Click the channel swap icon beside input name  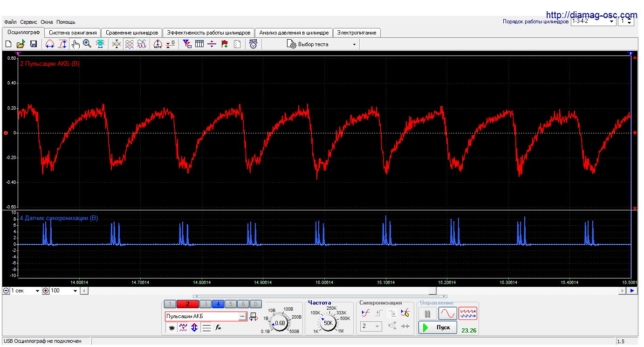click(x=253, y=317)
